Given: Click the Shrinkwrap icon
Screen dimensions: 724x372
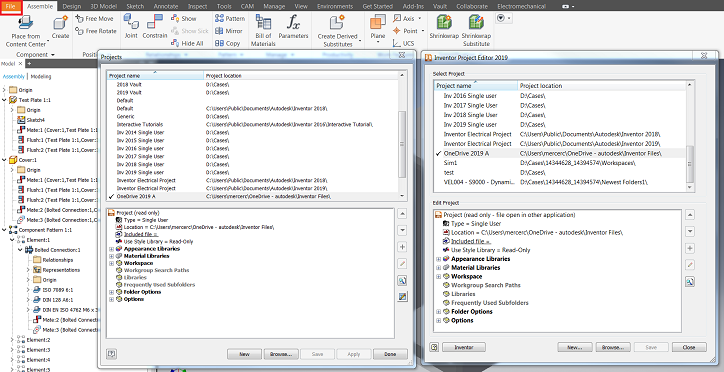Looking at the screenshot, I should click(444, 23).
